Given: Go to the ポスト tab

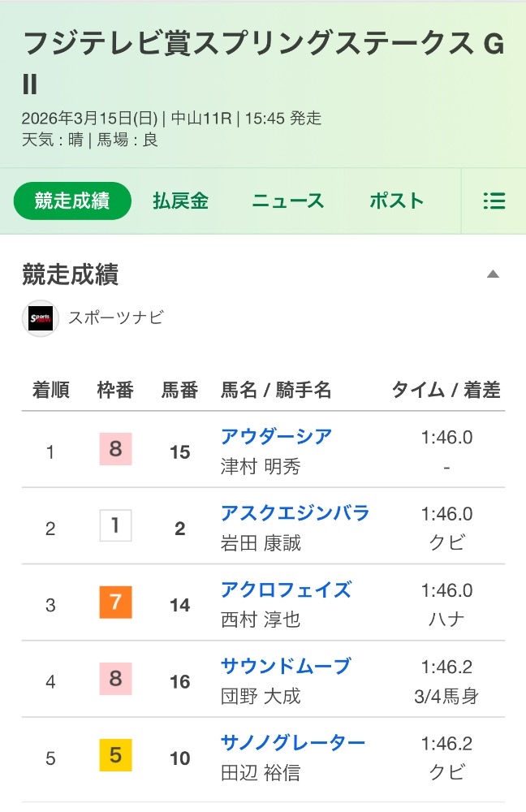Looking at the screenshot, I should pyautogui.click(x=396, y=201).
